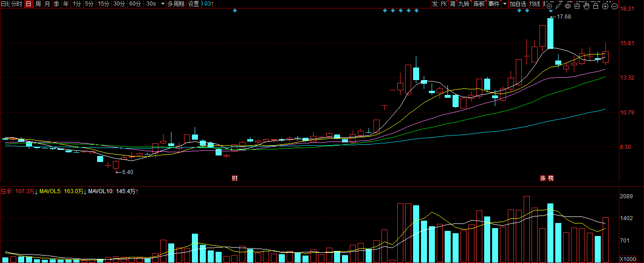Select the 日 daily period tab
This screenshot has height=263, width=644.
[28, 4]
